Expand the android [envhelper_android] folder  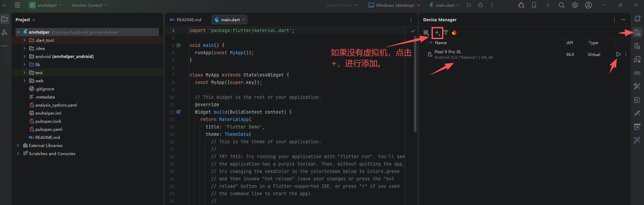[x=24, y=56]
